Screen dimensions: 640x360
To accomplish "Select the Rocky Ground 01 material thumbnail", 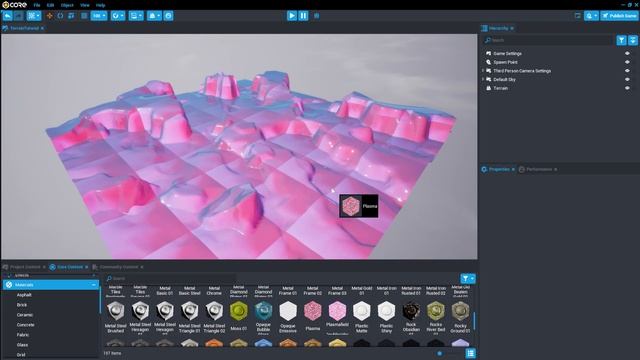I will (x=460, y=311).
